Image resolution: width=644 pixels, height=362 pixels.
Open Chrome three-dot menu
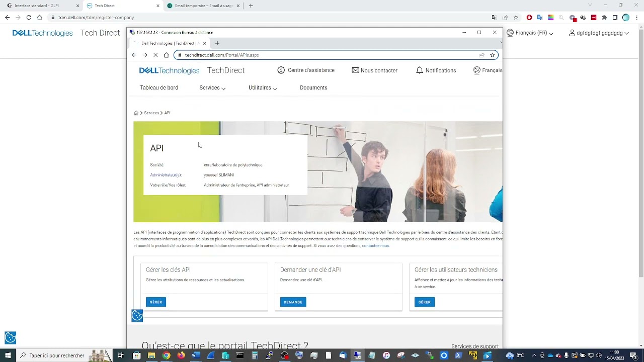point(636,17)
